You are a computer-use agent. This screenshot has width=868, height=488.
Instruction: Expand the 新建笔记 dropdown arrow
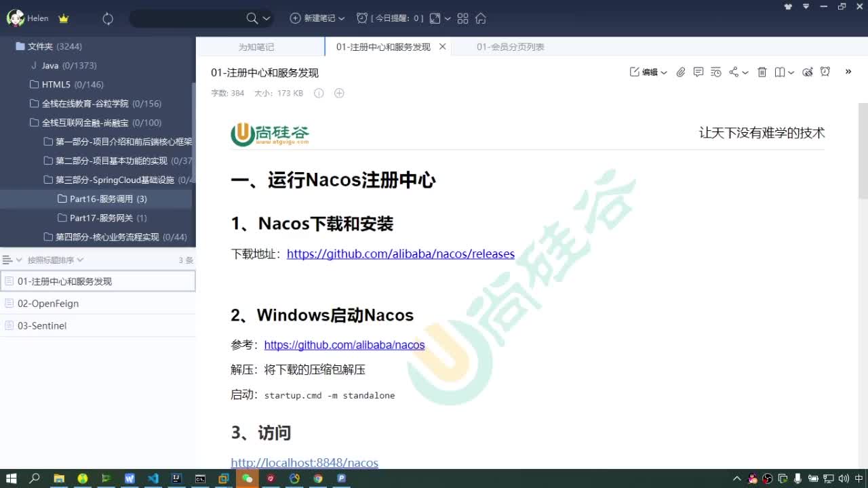[341, 19]
